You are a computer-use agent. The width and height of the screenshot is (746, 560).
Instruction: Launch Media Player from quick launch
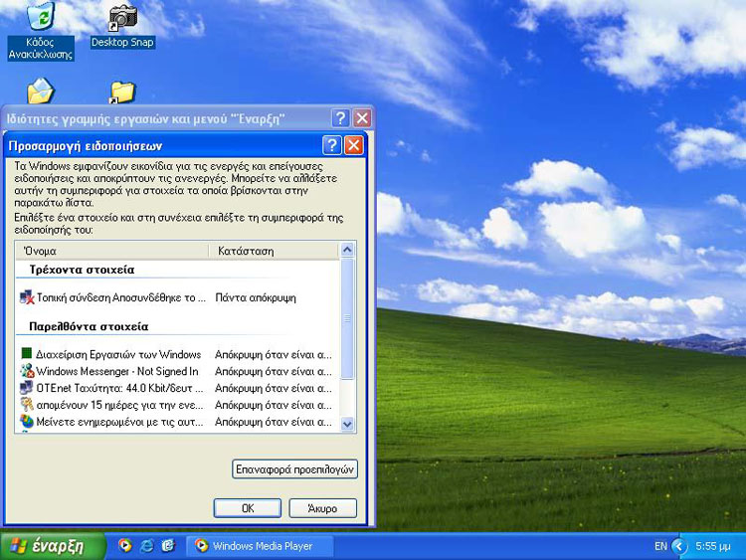[x=125, y=545]
